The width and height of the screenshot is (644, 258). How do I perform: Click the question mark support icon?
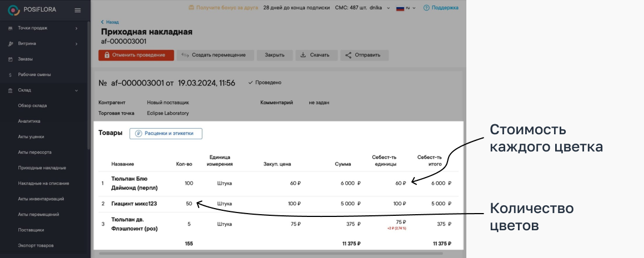click(426, 8)
